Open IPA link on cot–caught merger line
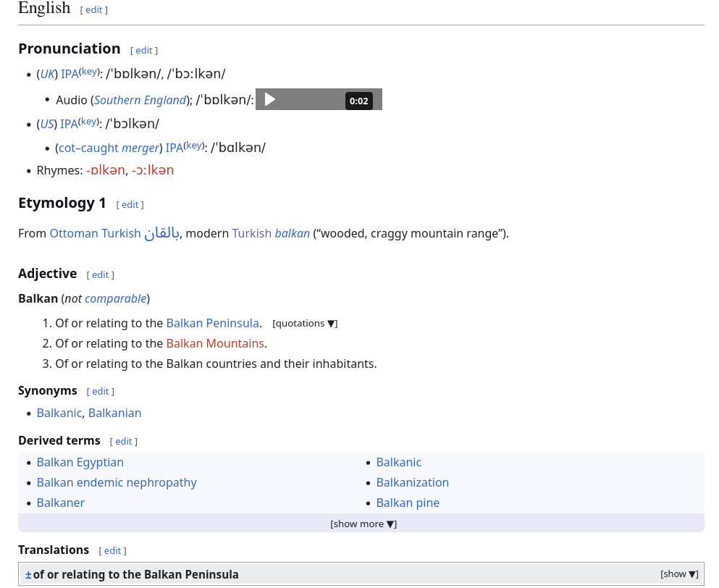 (x=175, y=148)
